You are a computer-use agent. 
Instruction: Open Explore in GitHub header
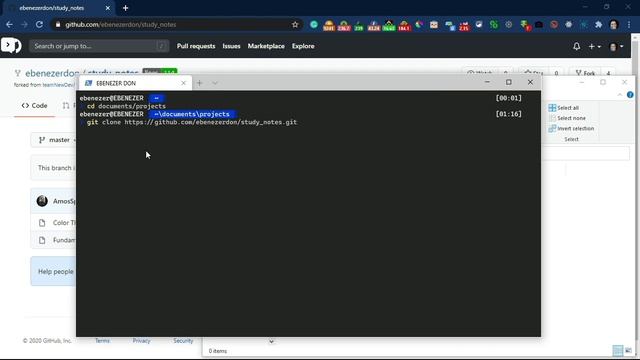click(x=303, y=46)
